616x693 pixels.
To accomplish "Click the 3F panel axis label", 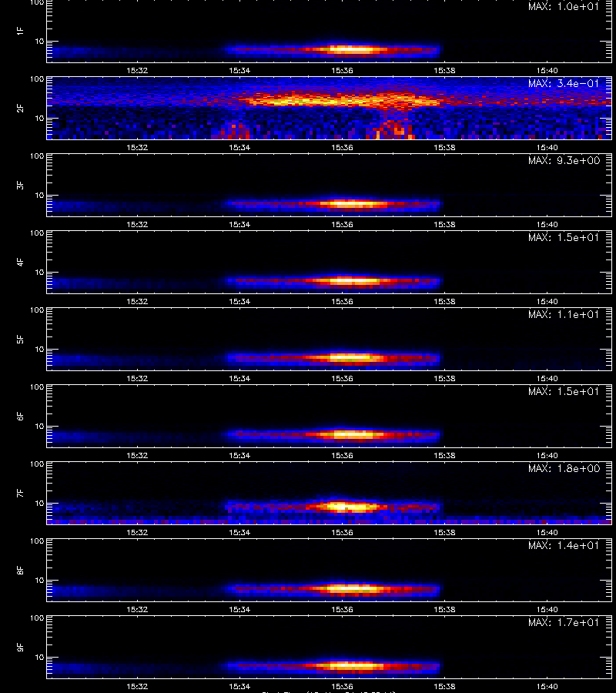I will click(20, 185).
